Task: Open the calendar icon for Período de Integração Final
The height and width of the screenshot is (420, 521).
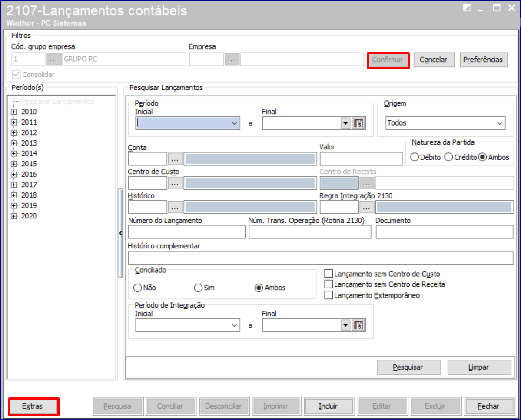Action: click(x=358, y=325)
